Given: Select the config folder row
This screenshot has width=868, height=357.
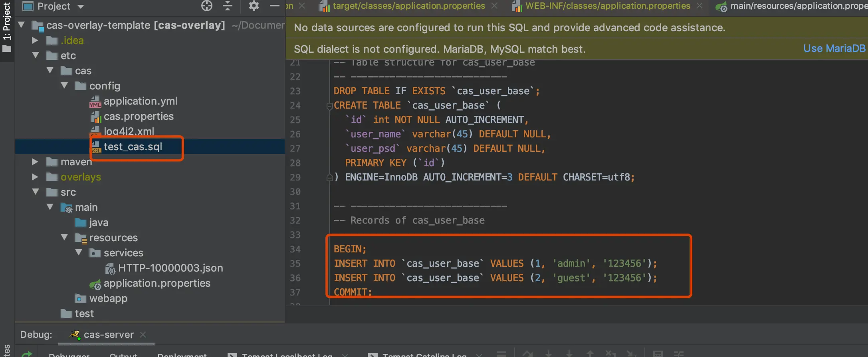Looking at the screenshot, I should coord(150,86).
